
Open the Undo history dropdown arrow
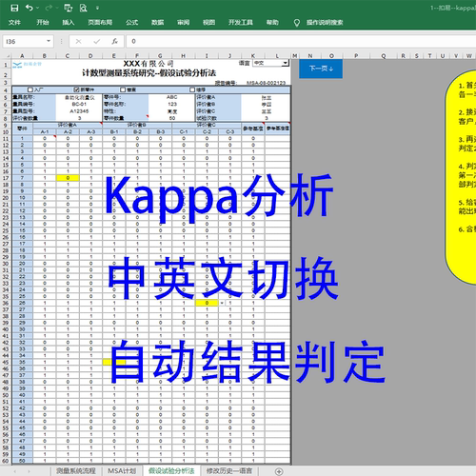[38, 8]
